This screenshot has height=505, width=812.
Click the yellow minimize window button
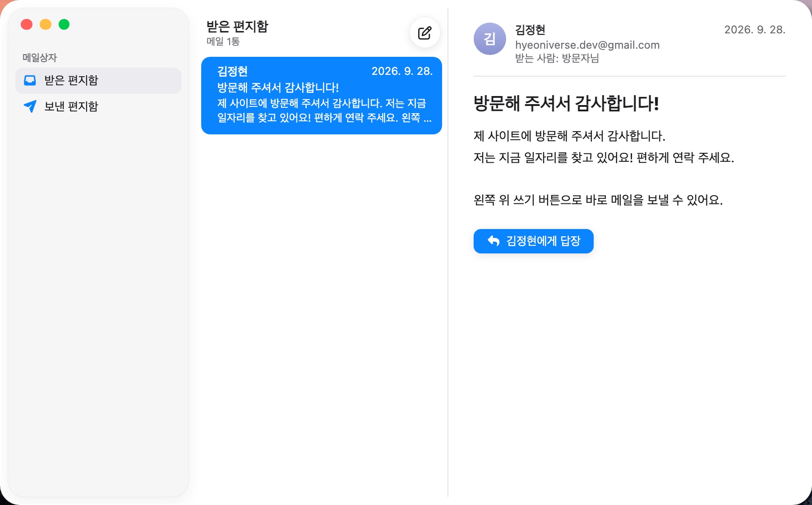pyautogui.click(x=46, y=24)
